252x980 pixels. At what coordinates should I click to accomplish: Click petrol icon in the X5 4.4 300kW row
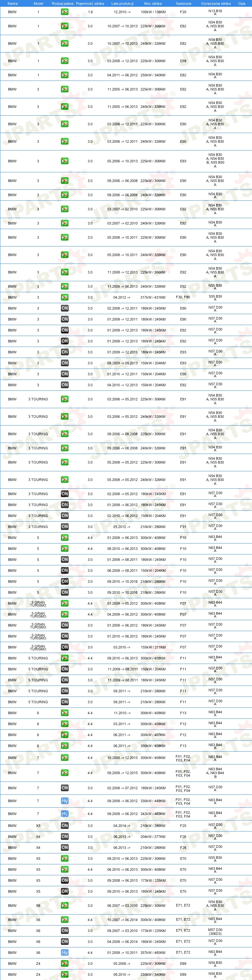click(65, 869)
